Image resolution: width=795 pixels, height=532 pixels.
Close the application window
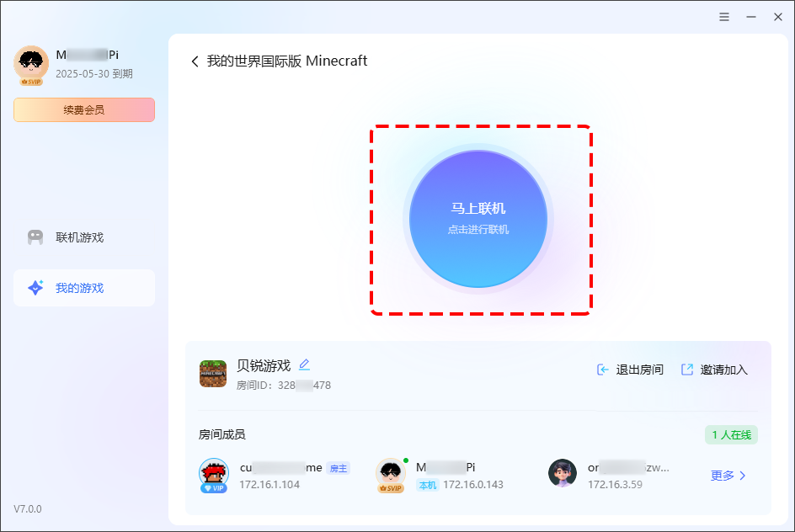click(x=778, y=17)
